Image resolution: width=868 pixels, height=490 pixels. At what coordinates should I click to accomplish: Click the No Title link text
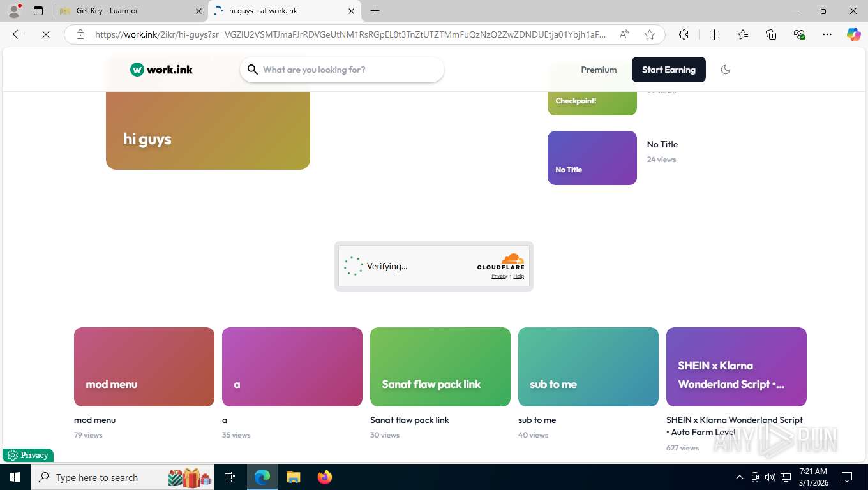click(662, 144)
